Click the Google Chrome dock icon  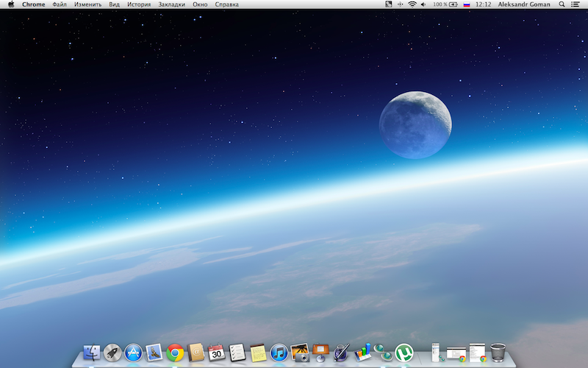pos(175,353)
